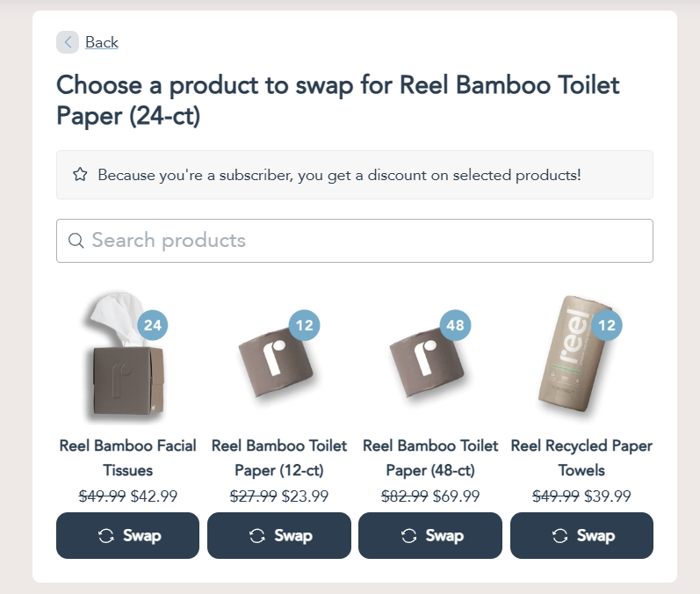Viewport: 700px width, 594px height.
Task: Swap for Reel Recycled Paper Towels
Action: (581, 535)
